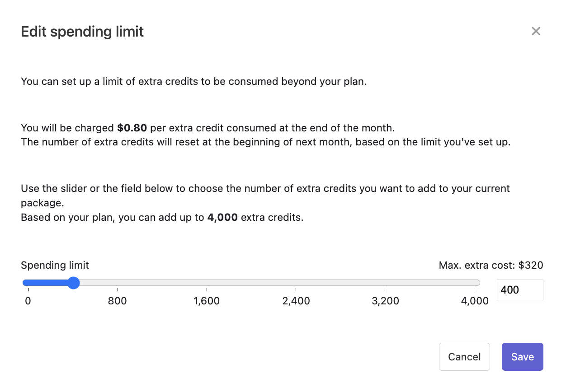Grab the blue spending limit slider handle

[x=73, y=283]
